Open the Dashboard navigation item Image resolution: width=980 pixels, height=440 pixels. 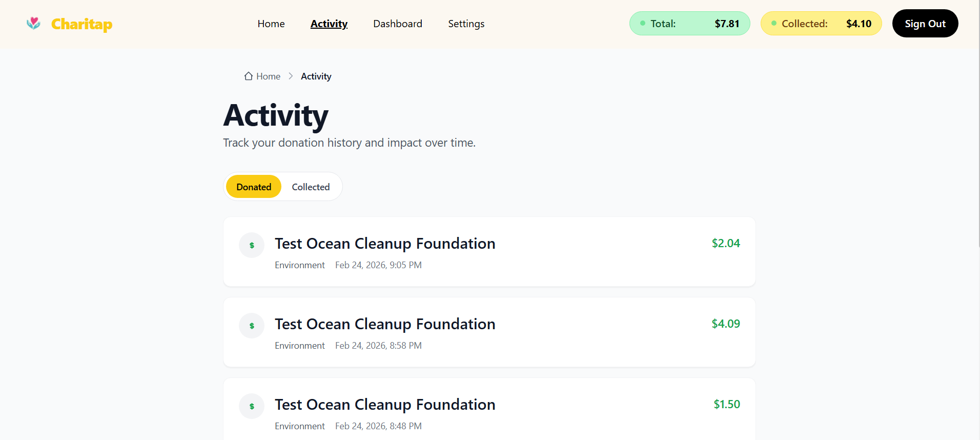pos(398,24)
